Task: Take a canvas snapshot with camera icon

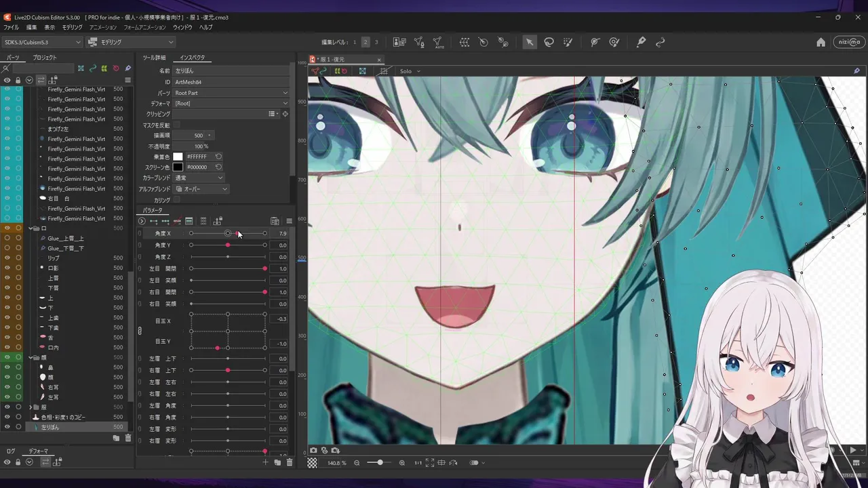Action: point(313,450)
